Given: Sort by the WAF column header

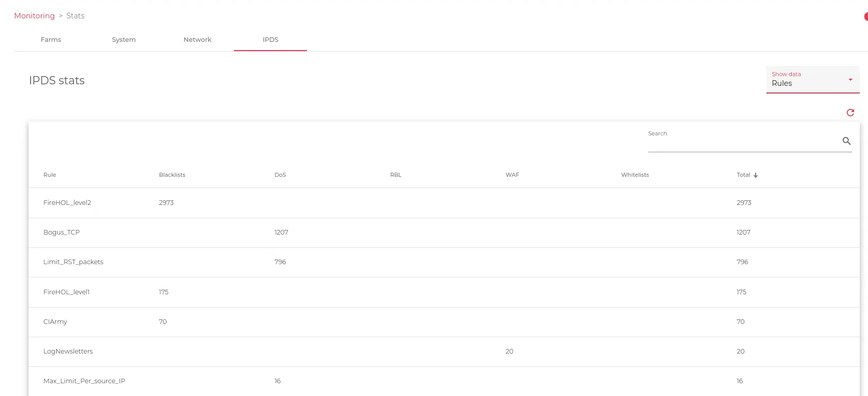Looking at the screenshot, I should (512, 175).
